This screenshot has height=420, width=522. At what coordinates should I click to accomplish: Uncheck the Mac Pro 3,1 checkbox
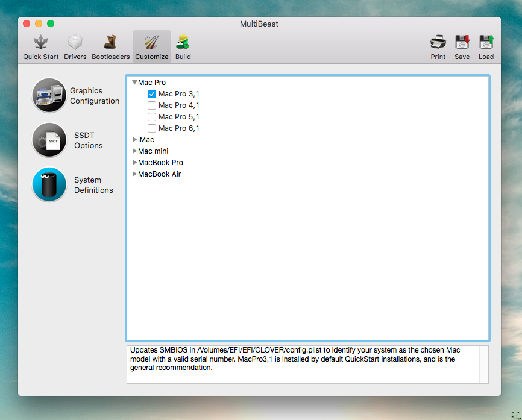(152, 94)
